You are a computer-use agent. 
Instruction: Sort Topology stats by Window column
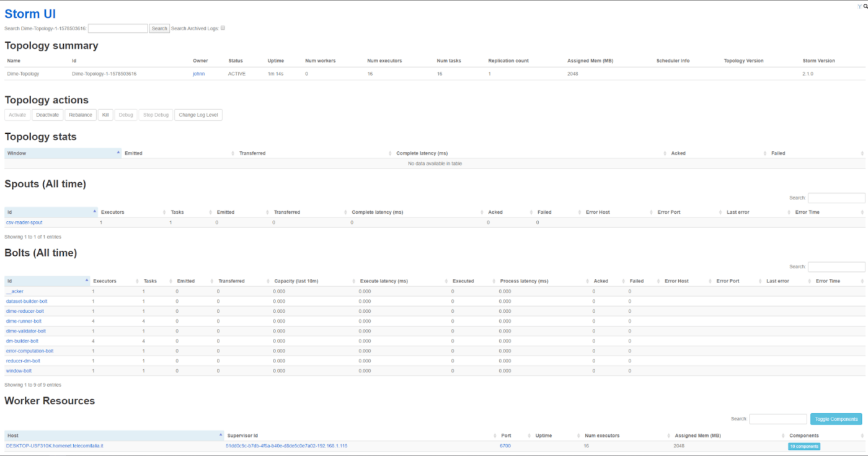(x=63, y=153)
